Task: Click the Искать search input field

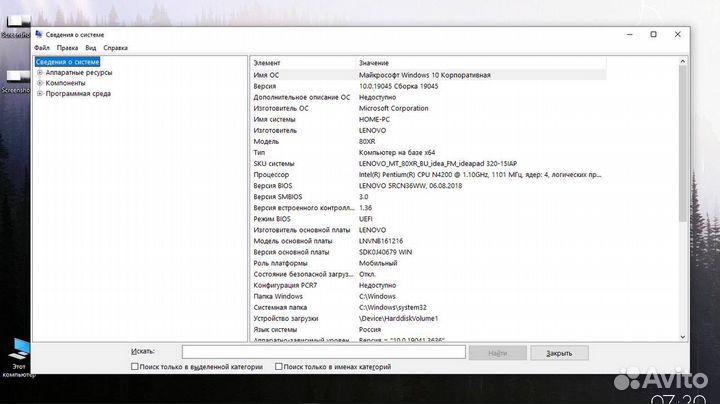Action: 324,352
